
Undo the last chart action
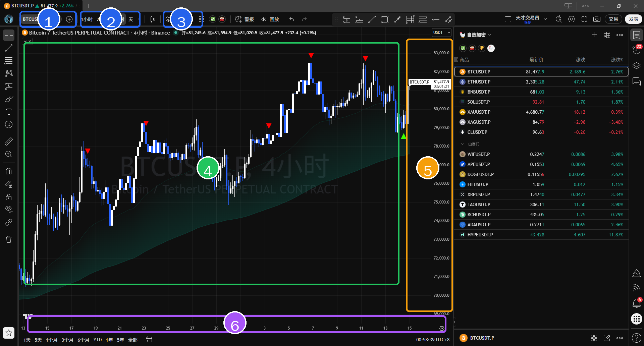pyautogui.click(x=291, y=19)
